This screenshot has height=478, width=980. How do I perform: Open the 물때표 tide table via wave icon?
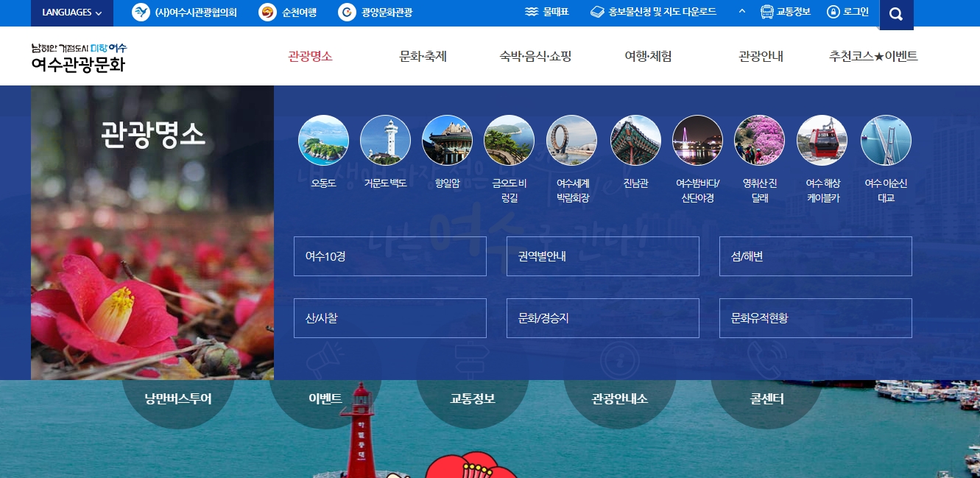point(540,11)
